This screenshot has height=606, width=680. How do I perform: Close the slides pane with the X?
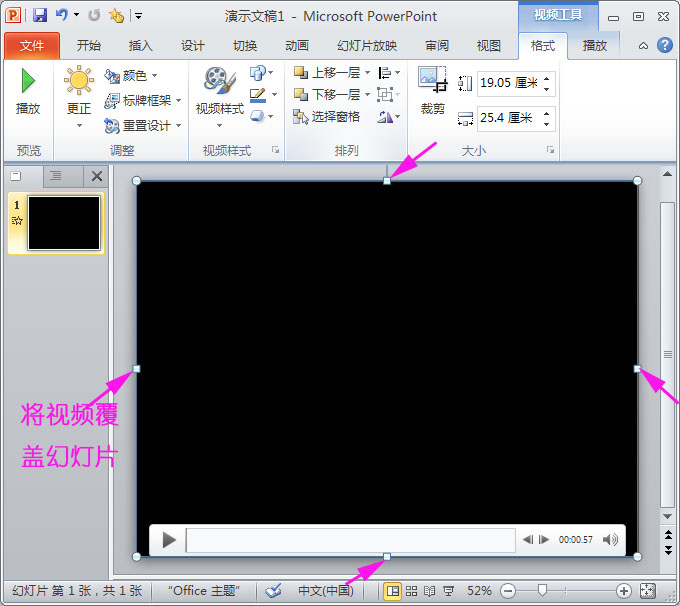point(97,176)
